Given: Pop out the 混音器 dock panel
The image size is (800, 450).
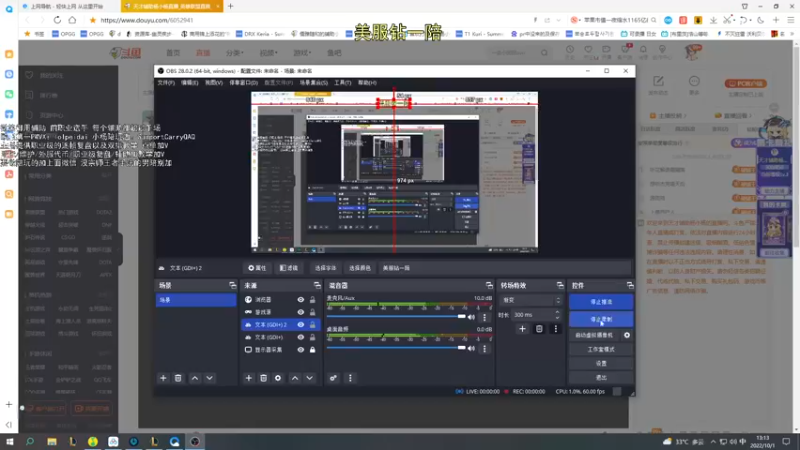Looking at the screenshot, I should [x=489, y=285].
